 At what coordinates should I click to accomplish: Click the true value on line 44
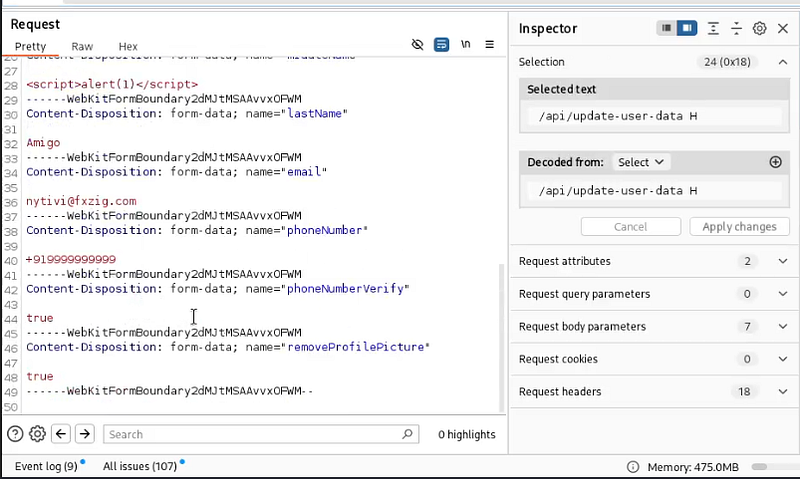[x=40, y=318]
